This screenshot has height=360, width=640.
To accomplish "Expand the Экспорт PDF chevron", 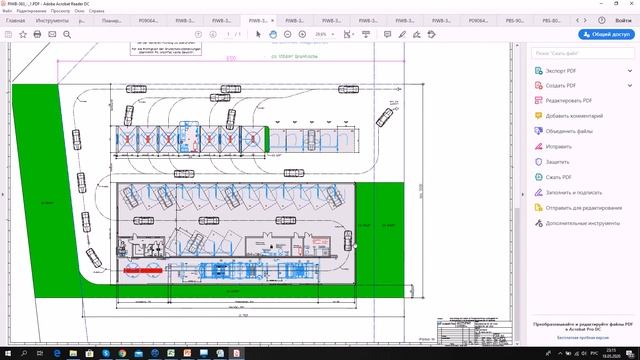I will 630,71.
